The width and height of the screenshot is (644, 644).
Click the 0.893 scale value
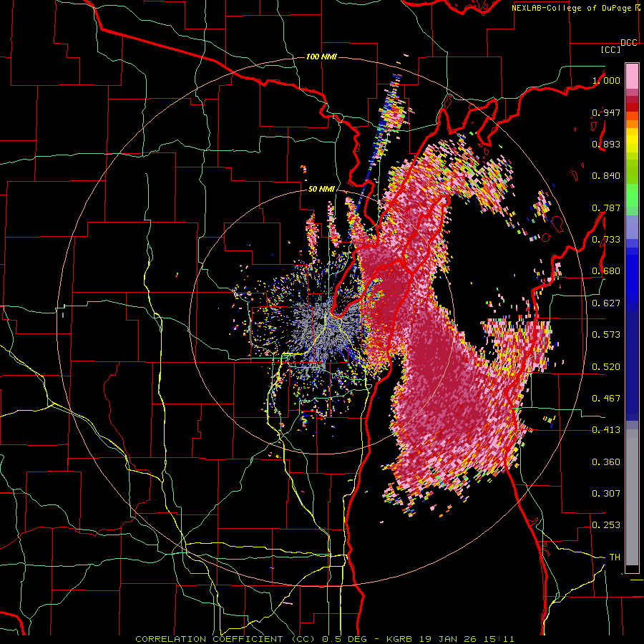[x=606, y=144]
